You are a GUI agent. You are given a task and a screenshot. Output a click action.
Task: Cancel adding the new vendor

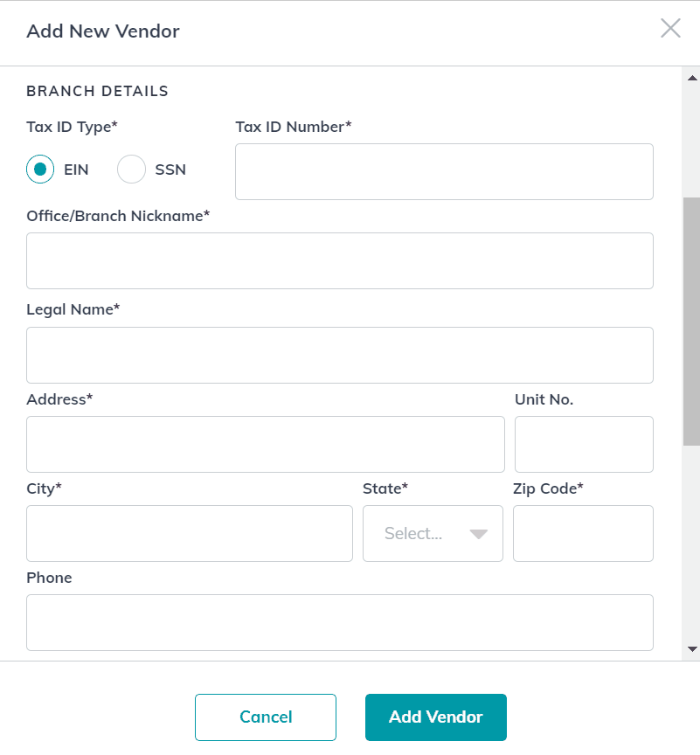point(266,717)
